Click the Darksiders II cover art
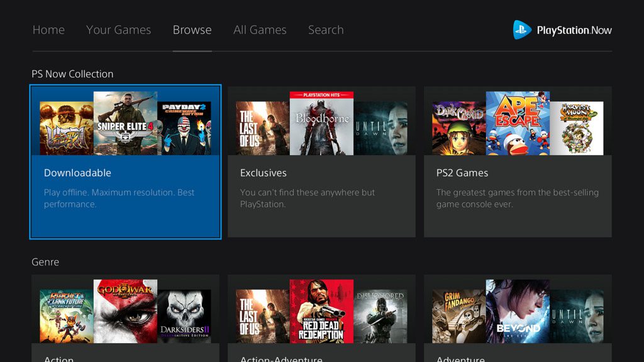The height and width of the screenshot is (362, 644). (x=186, y=314)
